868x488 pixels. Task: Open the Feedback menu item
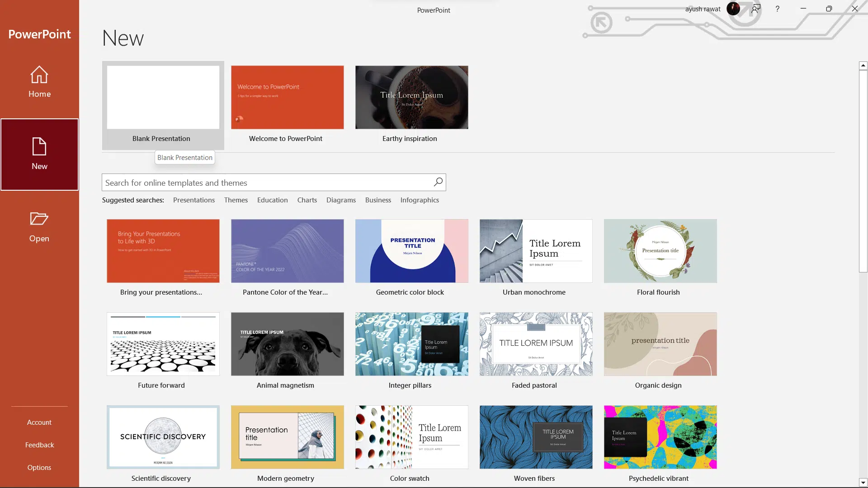tap(39, 445)
